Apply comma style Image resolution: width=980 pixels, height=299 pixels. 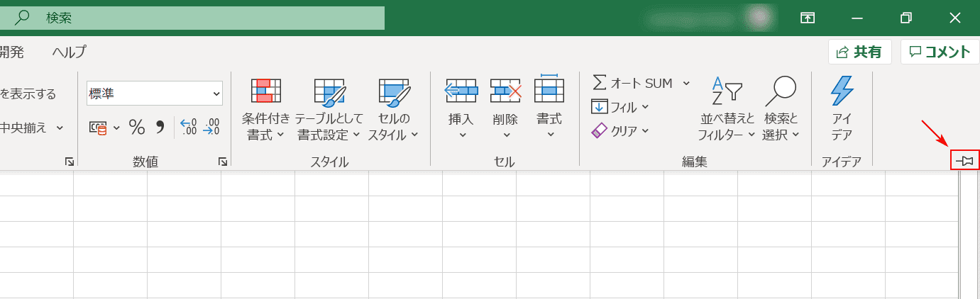coord(160,128)
